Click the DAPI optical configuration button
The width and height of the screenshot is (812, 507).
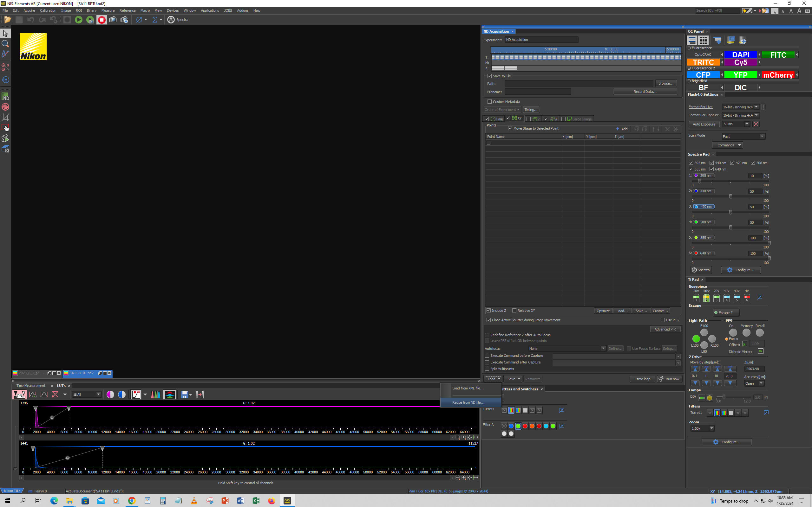(x=740, y=55)
